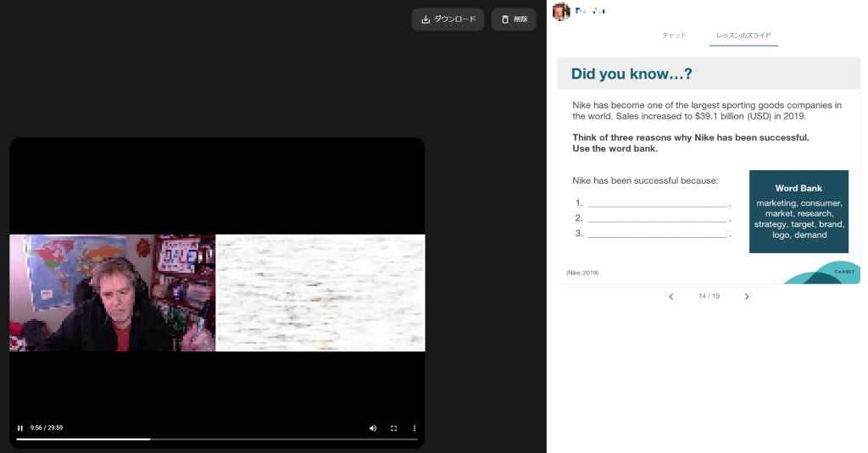Click the Cambly logo on the slide

pyautogui.click(x=843, y=272)
